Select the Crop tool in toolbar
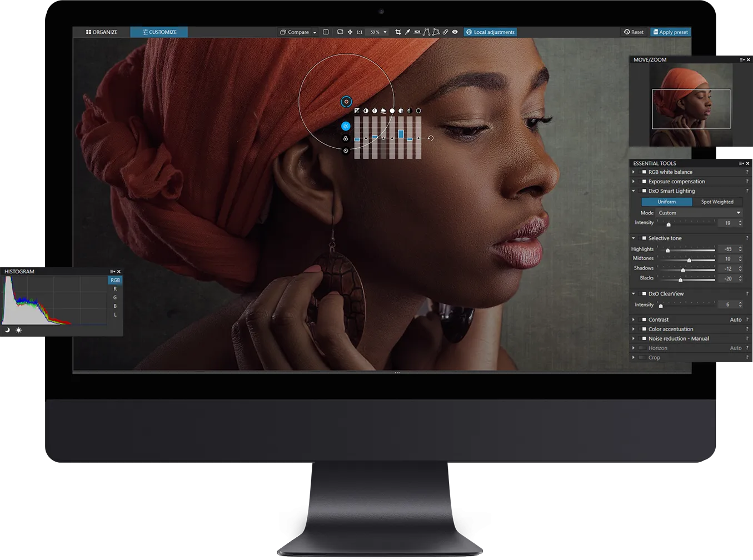Image resolution: width=753 pixels, height=560 pixels. tap(398, 32)
